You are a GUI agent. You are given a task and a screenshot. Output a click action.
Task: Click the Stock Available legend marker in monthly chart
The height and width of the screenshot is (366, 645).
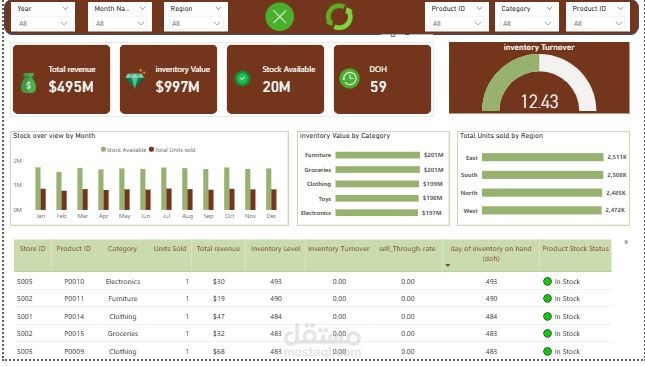[103, 150]
